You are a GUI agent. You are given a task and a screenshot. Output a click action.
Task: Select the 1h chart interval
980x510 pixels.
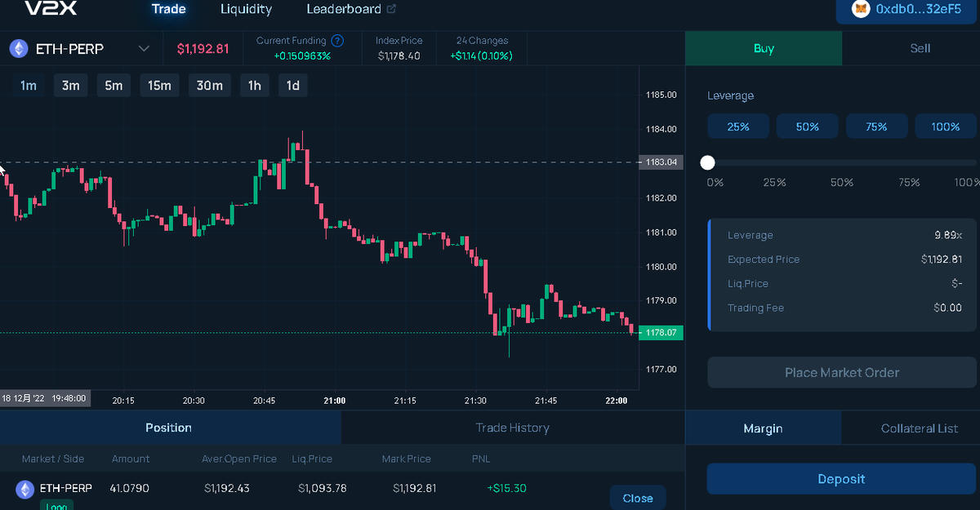[255, 86]
